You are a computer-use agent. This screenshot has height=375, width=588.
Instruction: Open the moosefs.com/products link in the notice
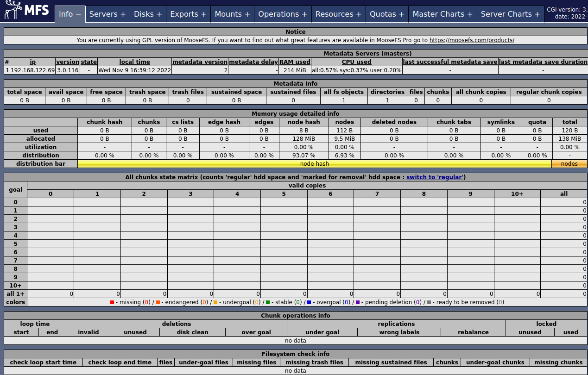(472, 40)
